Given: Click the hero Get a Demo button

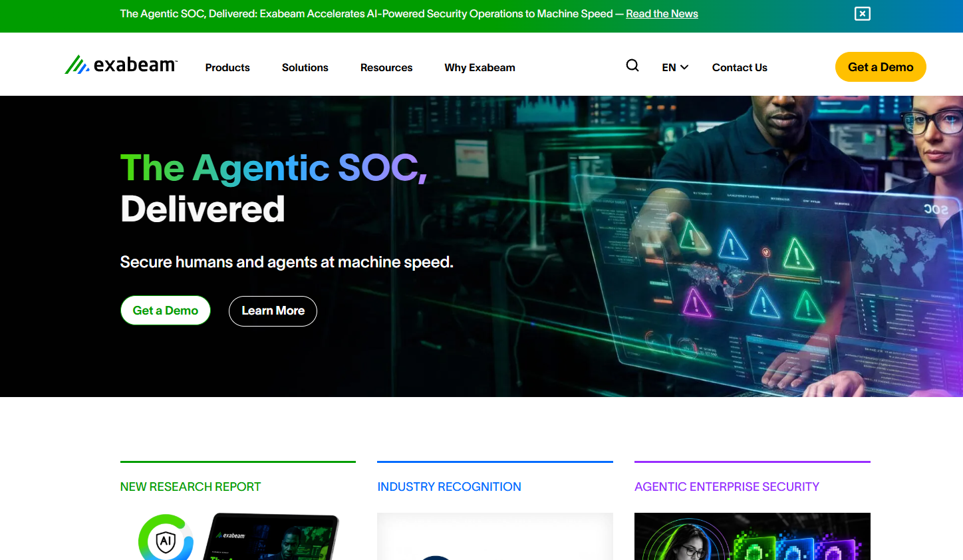Looking at the screenshot, I should tap(166, 311).
